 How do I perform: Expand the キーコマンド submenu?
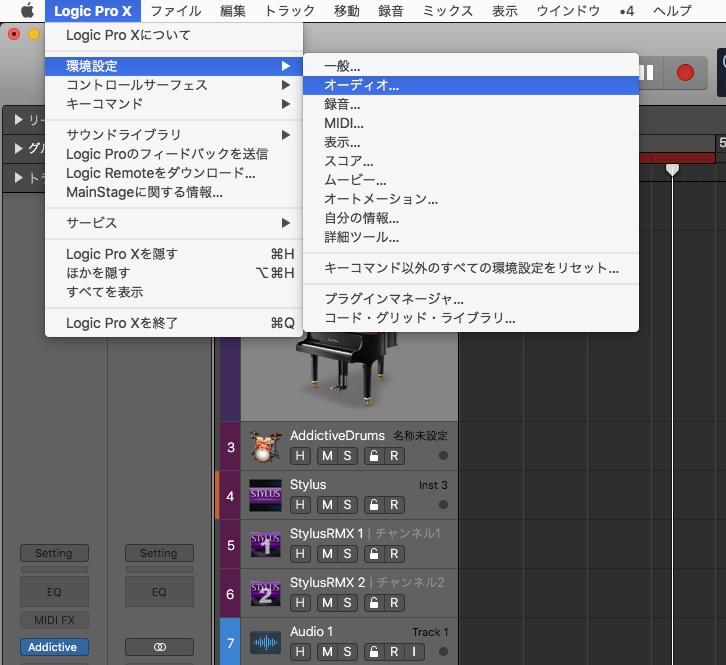pos(174,104)
